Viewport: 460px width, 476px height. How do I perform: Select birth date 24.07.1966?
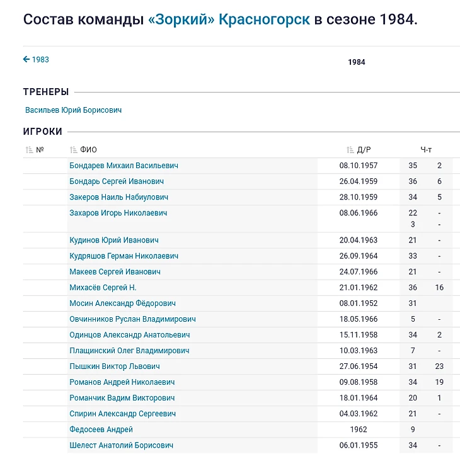click(x=359, y=272)
